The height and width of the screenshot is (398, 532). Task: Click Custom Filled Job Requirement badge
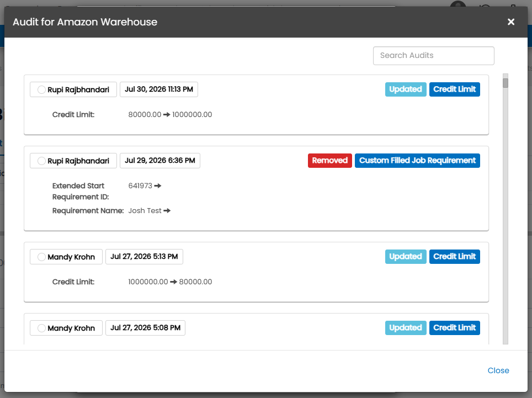point(417,161)
